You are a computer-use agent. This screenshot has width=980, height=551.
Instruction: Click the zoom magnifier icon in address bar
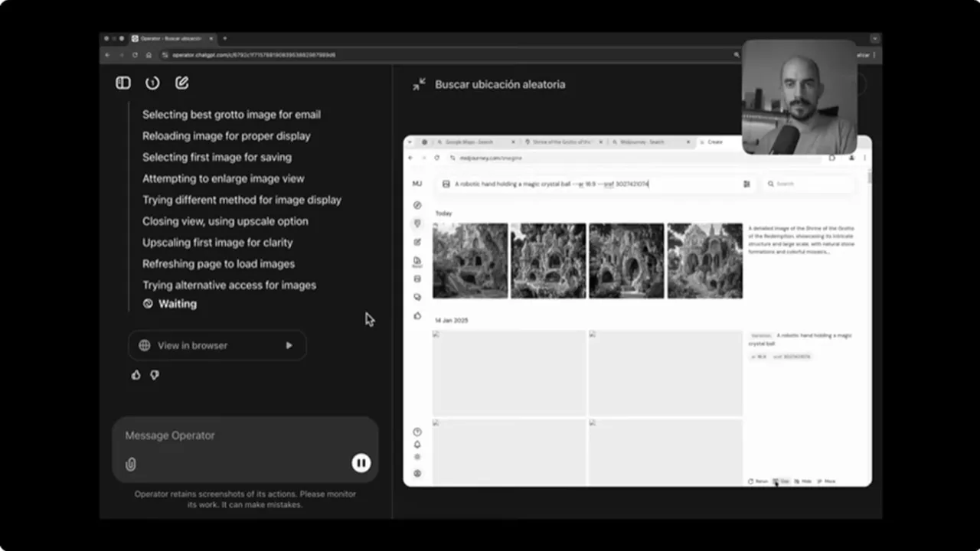[737, 55]
